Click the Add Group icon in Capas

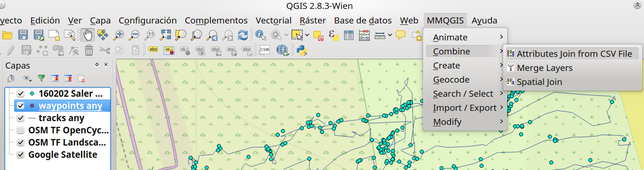[x=11, y=78]
